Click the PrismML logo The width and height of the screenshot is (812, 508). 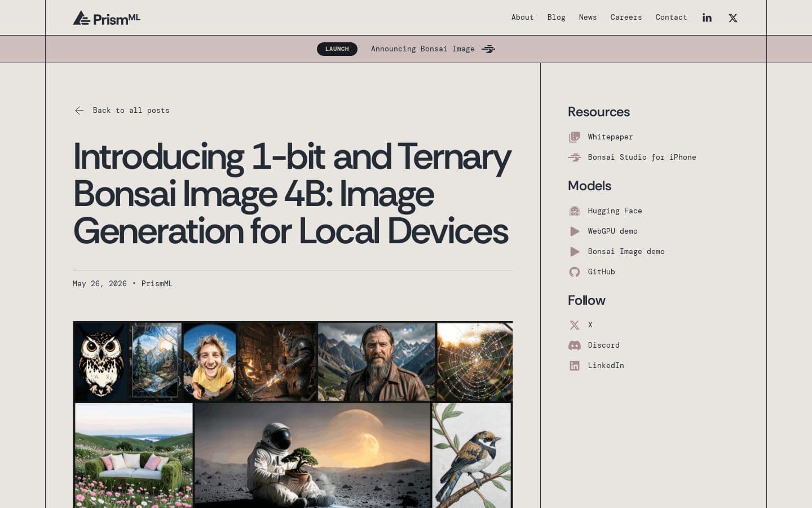[106, 18]
